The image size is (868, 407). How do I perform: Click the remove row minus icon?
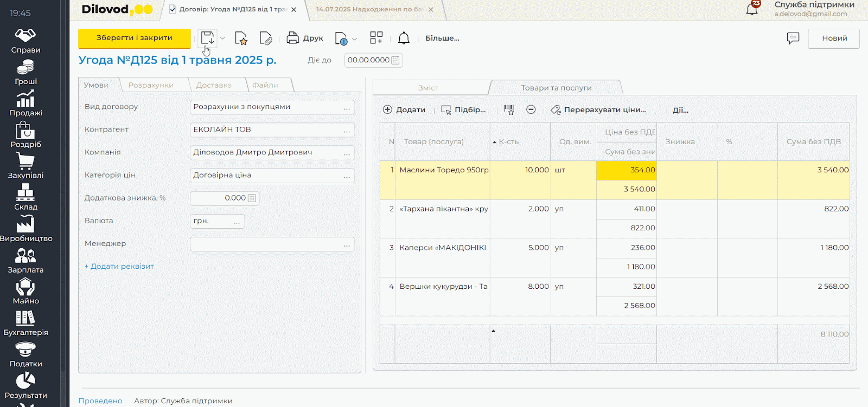(531, 110)
